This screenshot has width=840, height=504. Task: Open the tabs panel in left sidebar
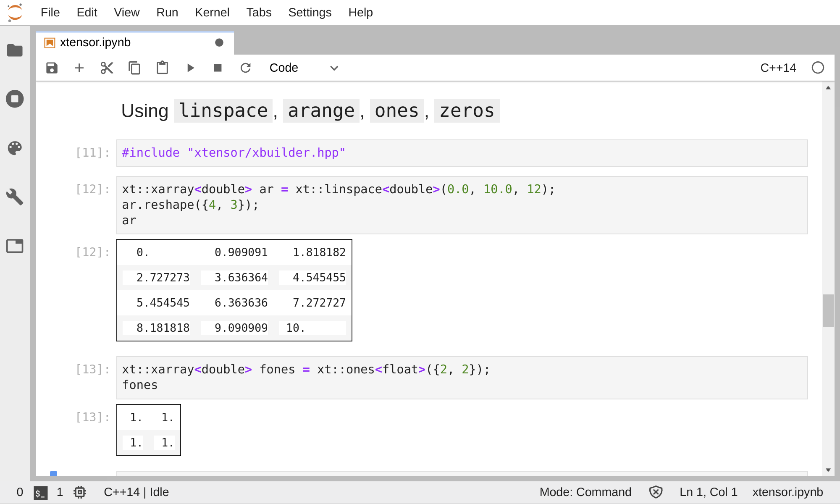pyautogui.click(x=15, y=246)
